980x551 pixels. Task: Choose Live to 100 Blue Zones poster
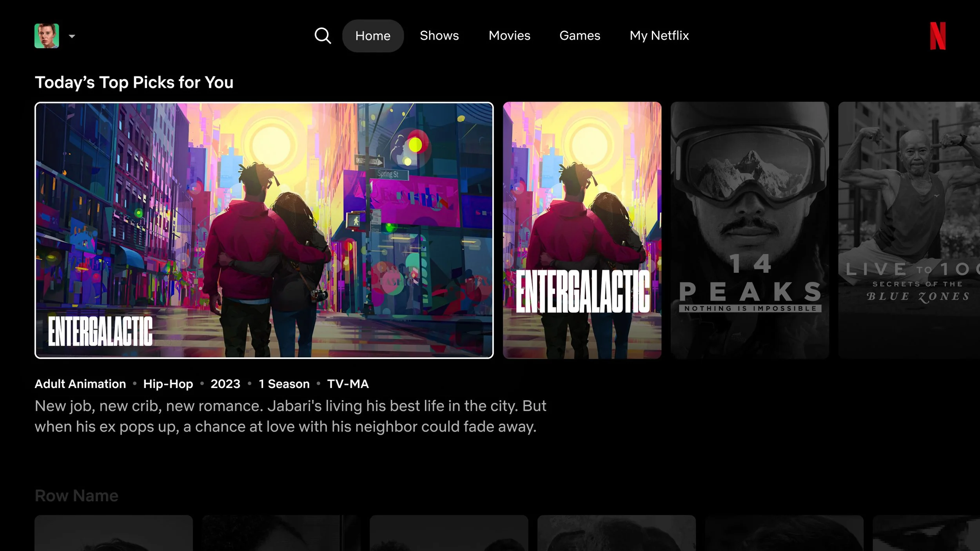click(909, 230)
